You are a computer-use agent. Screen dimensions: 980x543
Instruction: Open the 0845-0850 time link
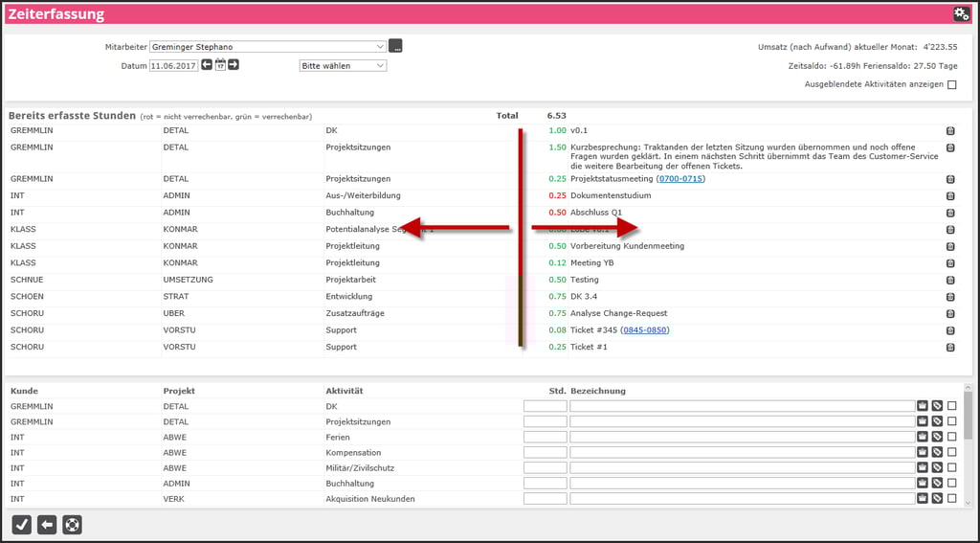point(644,330)
